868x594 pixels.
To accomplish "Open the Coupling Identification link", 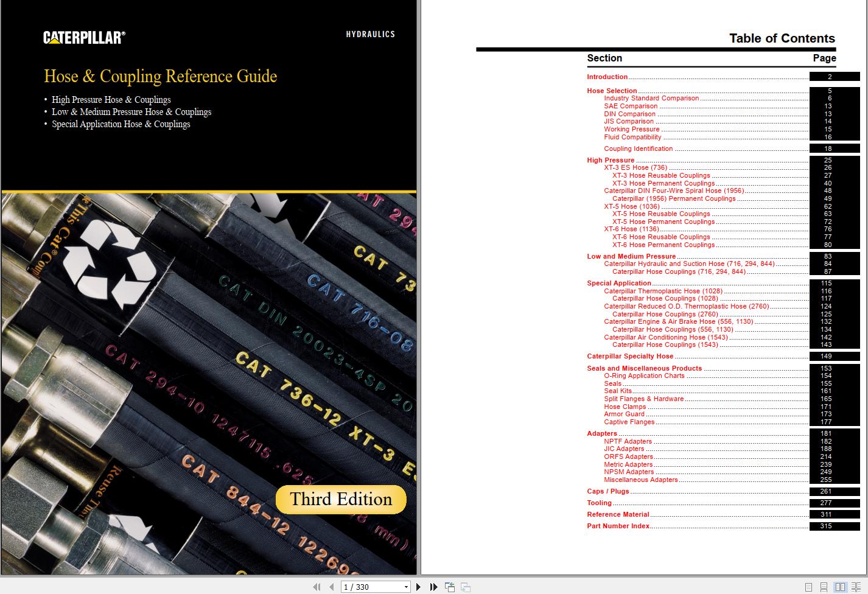I will pos(638,148).
